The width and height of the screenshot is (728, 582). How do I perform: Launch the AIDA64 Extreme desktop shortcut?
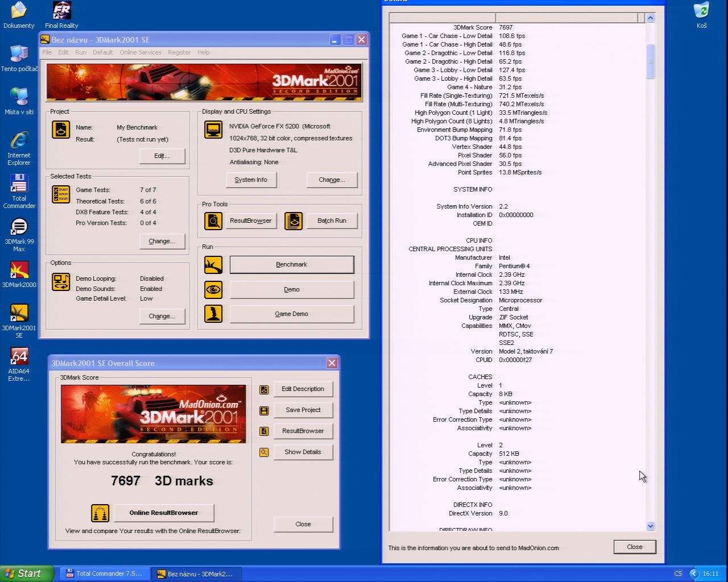click(x=19, y=364)
